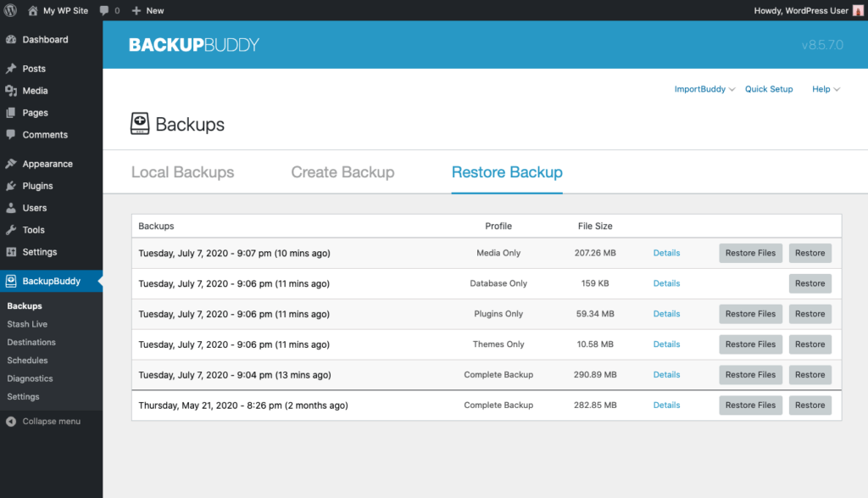The width and height of the screenshot is (868, 498).
Task: Click the Posts pushpin icon
Action: (11, 69)
